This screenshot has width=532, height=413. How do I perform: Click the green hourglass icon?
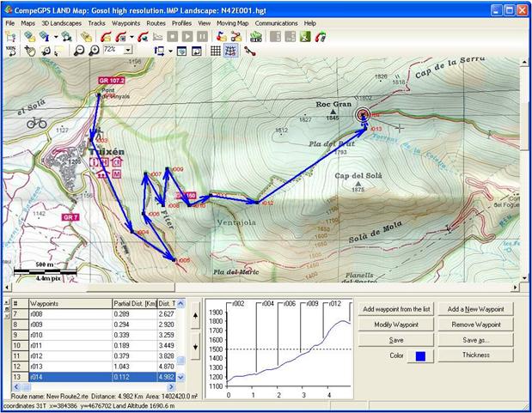pos(305,36)
